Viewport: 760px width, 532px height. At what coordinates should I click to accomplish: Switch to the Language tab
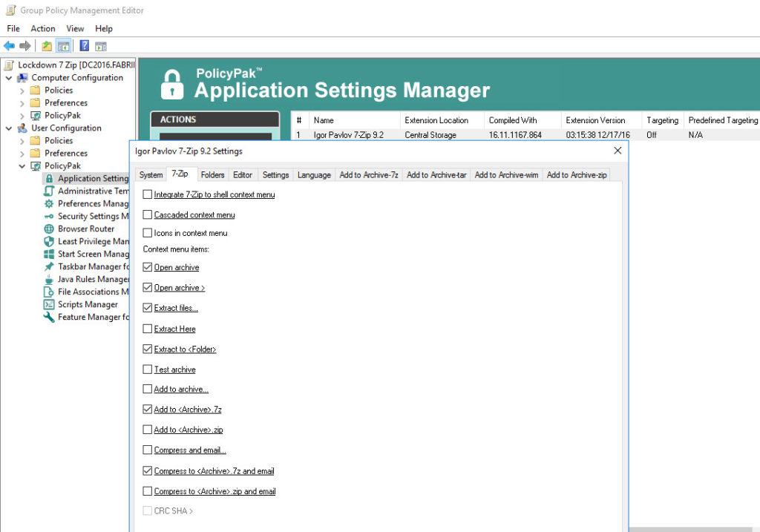[x=314, y=175]
